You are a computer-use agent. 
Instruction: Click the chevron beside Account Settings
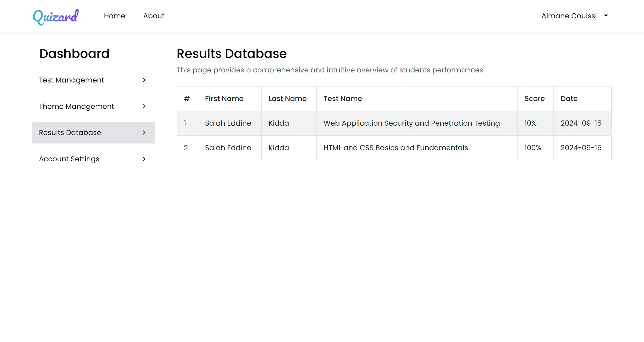[x=144, y=159]
